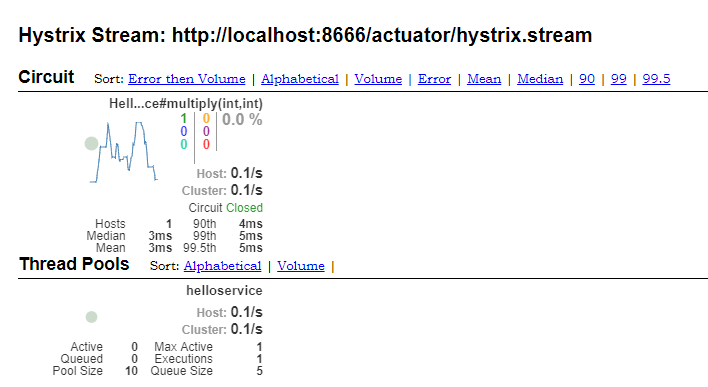Click the Thread Pools section heading
The width and height of the screenshot is (708, 387).
click(74, 264)
